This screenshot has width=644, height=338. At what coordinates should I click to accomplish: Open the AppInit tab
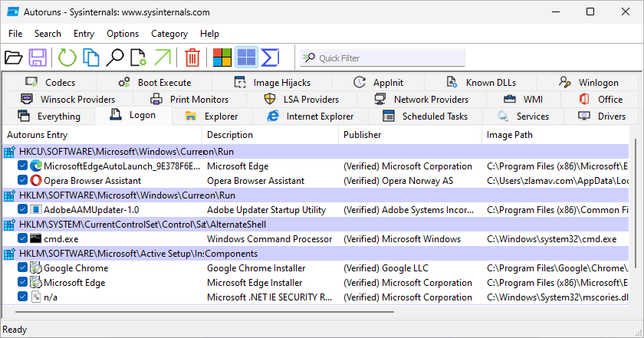pos(378,83)
